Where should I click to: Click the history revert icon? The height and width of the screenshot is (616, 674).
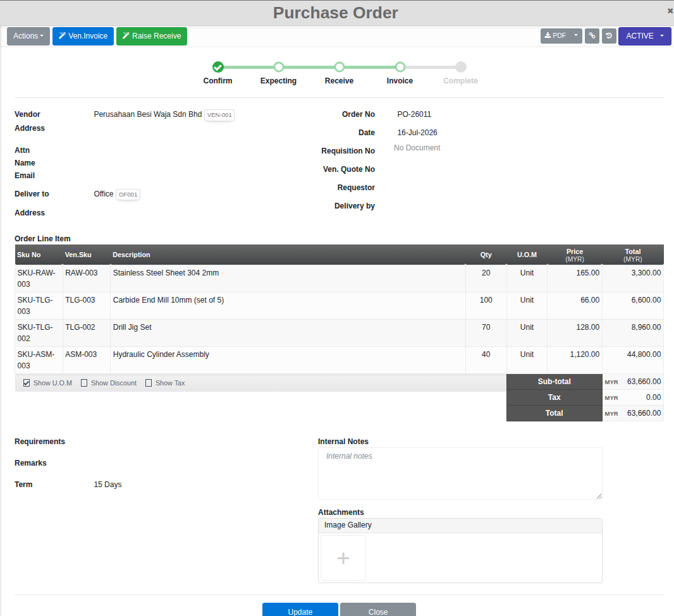pyautogui.click(x=609, y=35)
